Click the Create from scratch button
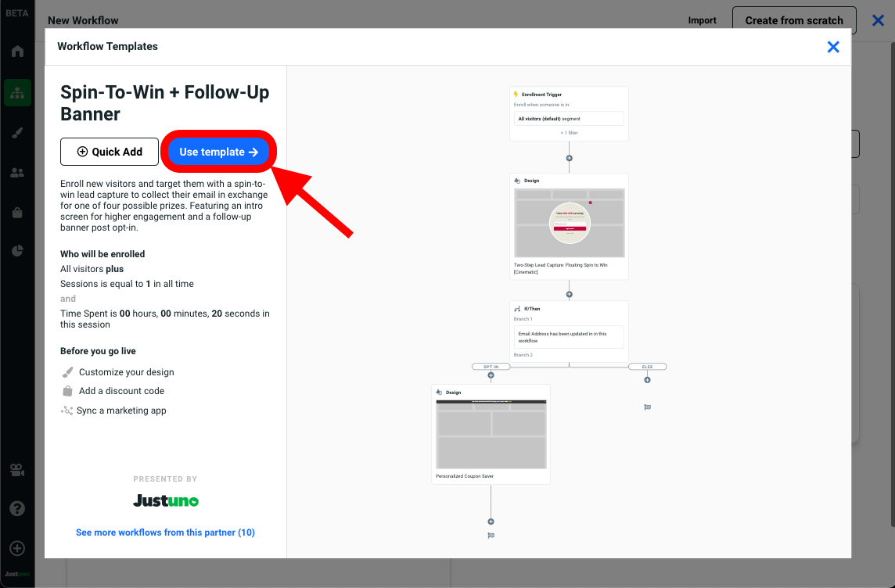The height and width of the screenshot is (588, 895). pos(794,20)
